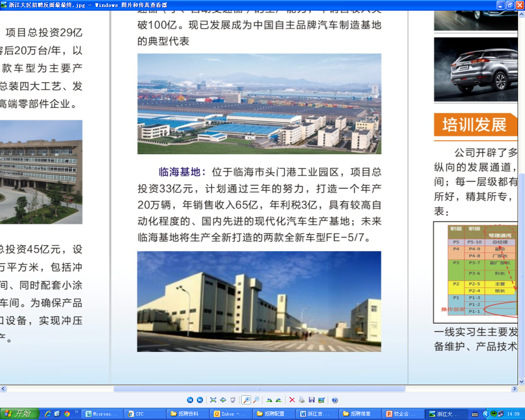Show image at actual size
This screenshot has width=525, height=420.
click(x=223, y=400)
